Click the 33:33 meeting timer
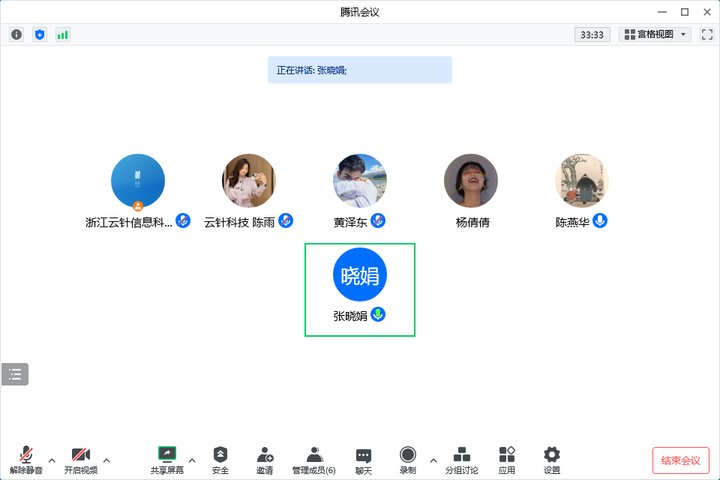 click(x=592, y=34)
